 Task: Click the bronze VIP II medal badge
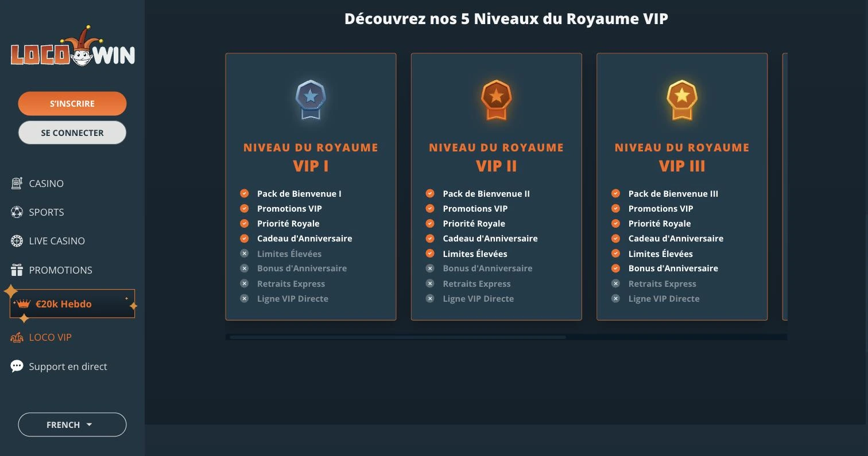point(496,100)
